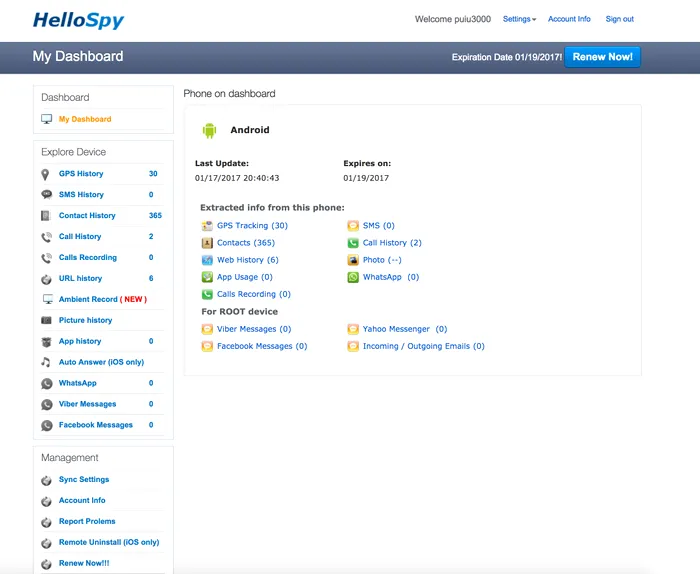Click the orange SMS (0) icon
The image size is (700, 574).
tap(353, 226)
